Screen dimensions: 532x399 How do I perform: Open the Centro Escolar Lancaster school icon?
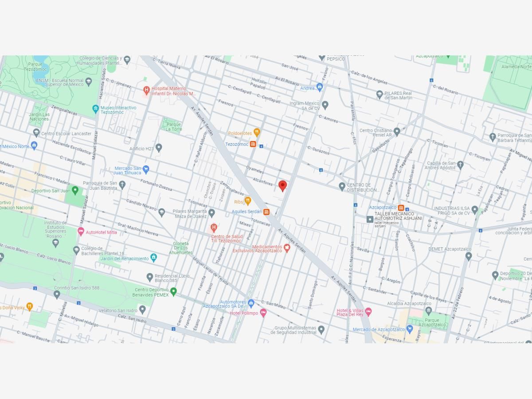pos(36,132)
